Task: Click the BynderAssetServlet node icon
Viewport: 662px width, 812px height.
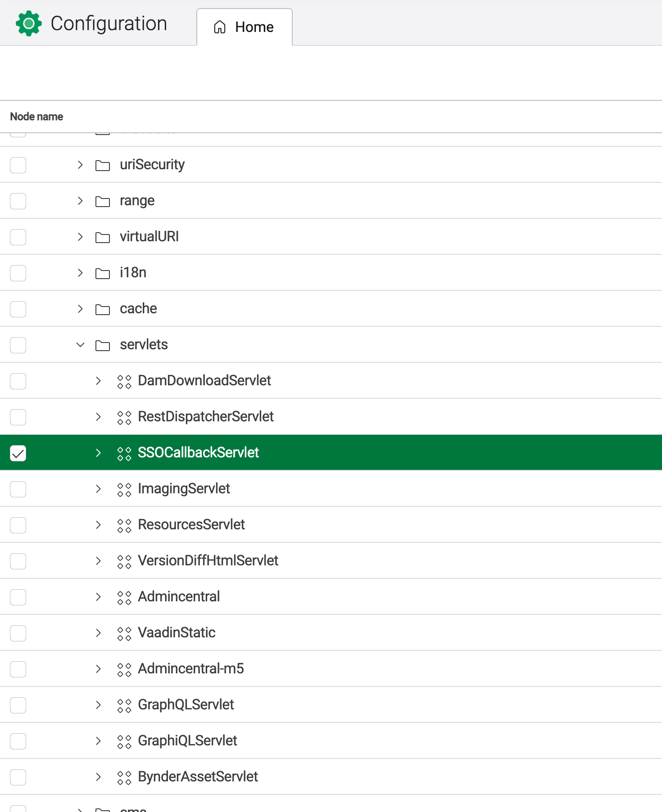Action: [x=124, y=777]
